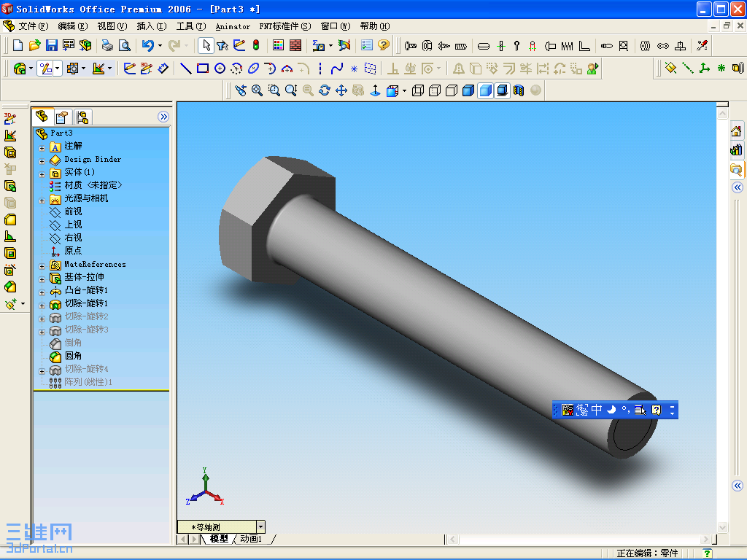Open the 工具(T) menu

pyautogui.click(x=191, y=26)
